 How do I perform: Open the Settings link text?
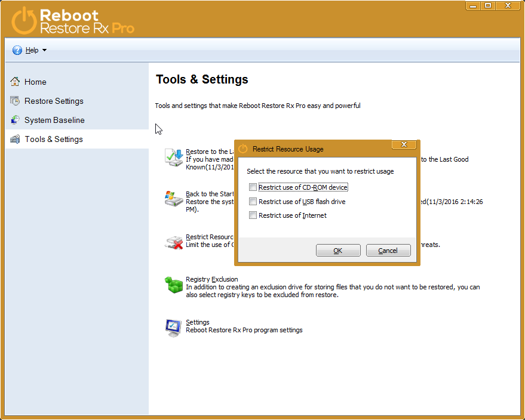click(197, 322)
